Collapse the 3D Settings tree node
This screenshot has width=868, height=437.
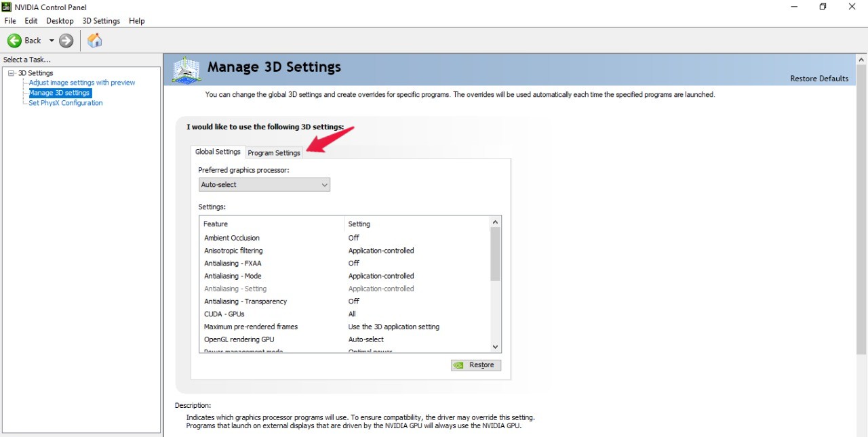12,73
